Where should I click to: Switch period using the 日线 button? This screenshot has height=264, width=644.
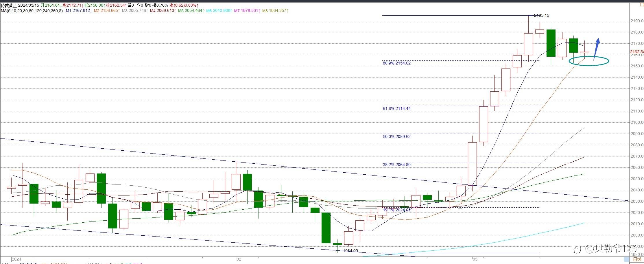637,259
